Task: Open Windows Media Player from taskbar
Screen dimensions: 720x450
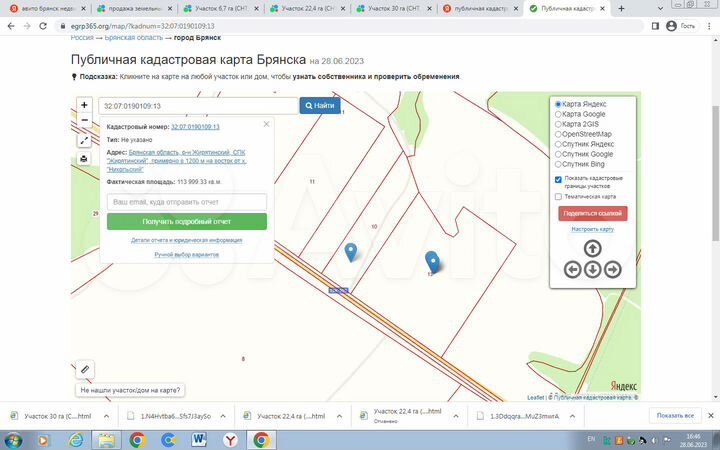Action: tap(44, 440)
